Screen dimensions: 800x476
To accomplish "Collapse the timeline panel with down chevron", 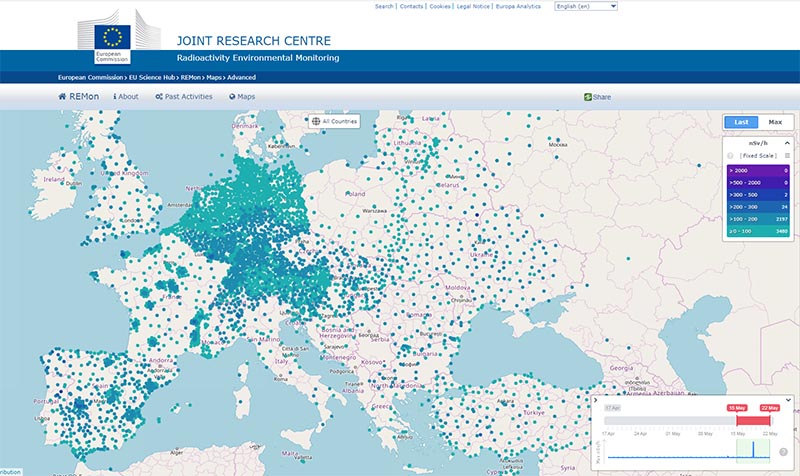I will (x=788, y=400).
